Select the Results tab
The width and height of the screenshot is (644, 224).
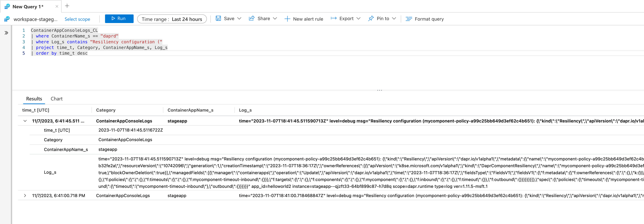34,98
